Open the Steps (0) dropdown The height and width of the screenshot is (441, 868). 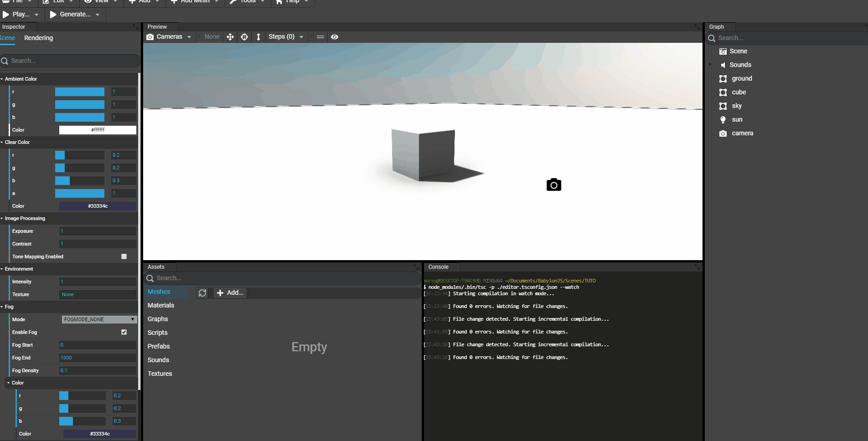(x=286, y=37)
